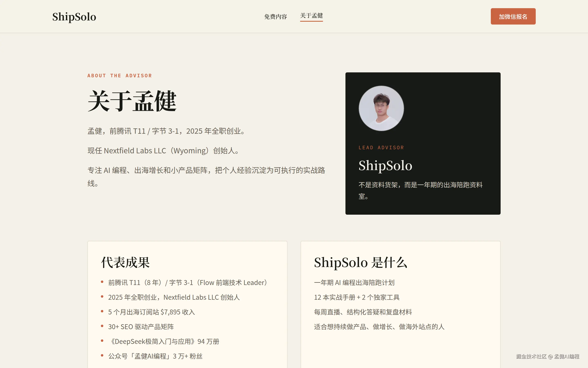Click the intro line about 前腾讯 T11 / 字节 3-1，2025

[x=167, y=131]
